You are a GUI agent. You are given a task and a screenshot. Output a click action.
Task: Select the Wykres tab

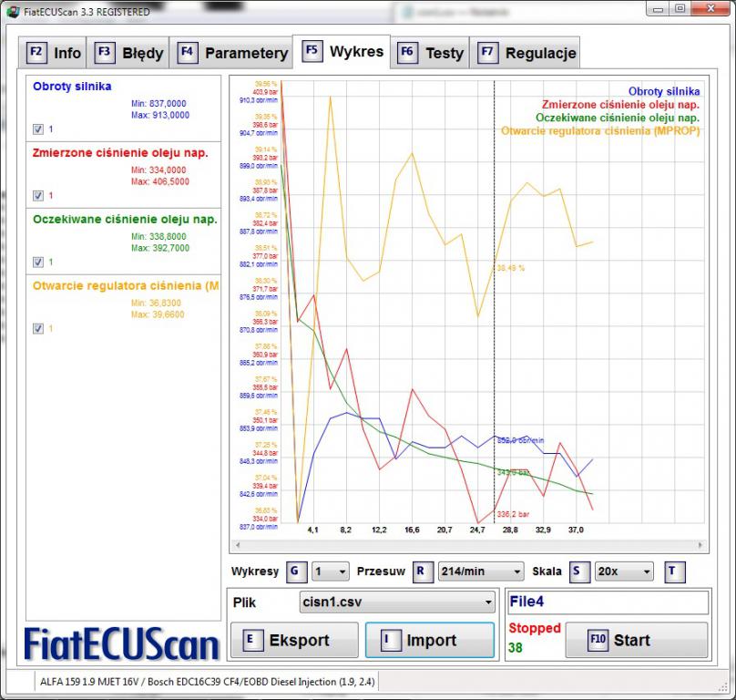(342, 51)
